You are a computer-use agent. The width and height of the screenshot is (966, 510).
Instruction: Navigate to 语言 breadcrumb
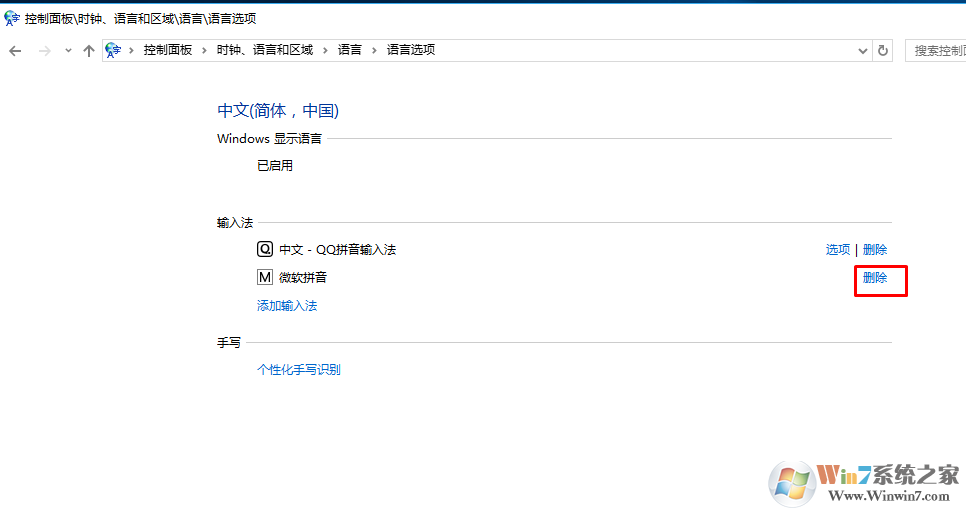pos(350,50)
